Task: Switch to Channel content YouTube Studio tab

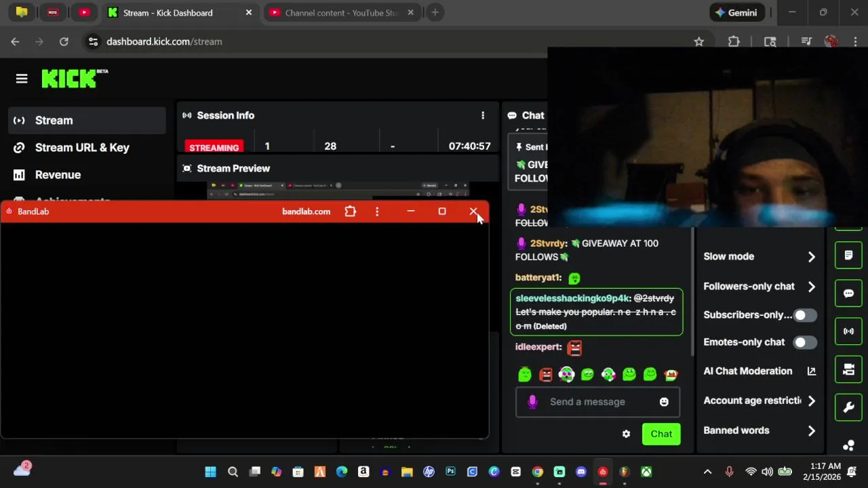Action: pos(341,13)
